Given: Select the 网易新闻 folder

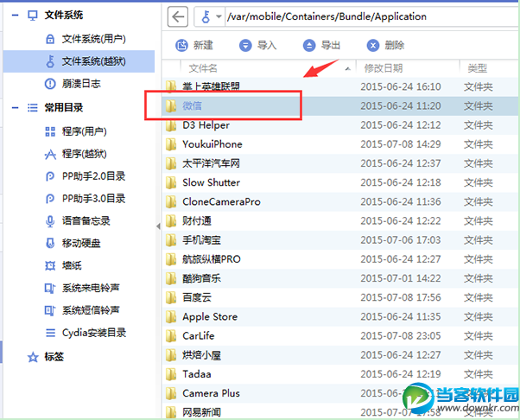Looking at the screenshot, I should (x=201, y=412).
